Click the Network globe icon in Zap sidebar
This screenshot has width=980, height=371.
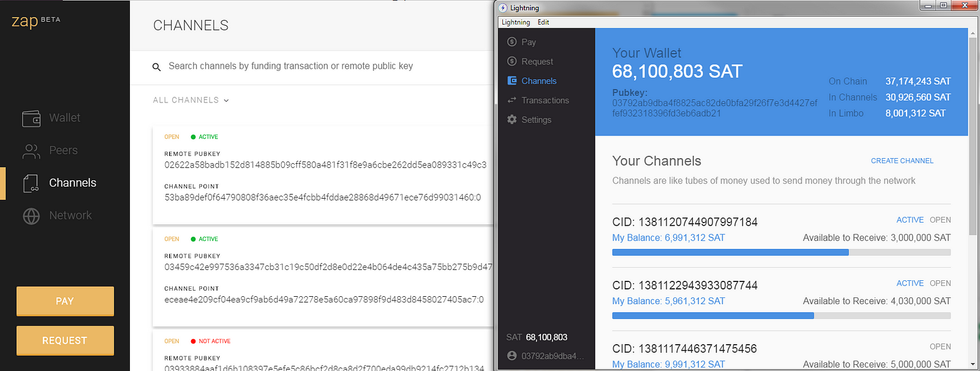click(31, 216)
